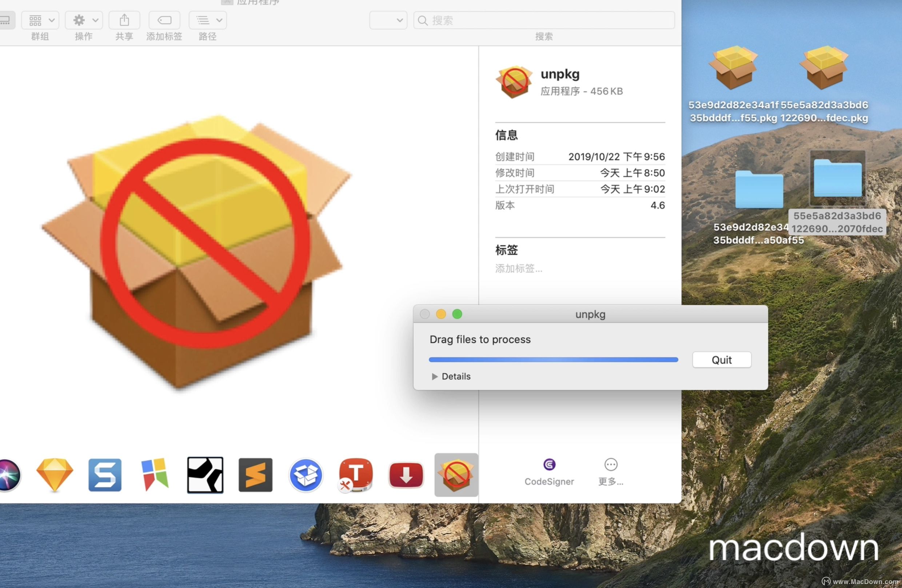
Task: Select the colorful flags app icon
Action: 155,475
